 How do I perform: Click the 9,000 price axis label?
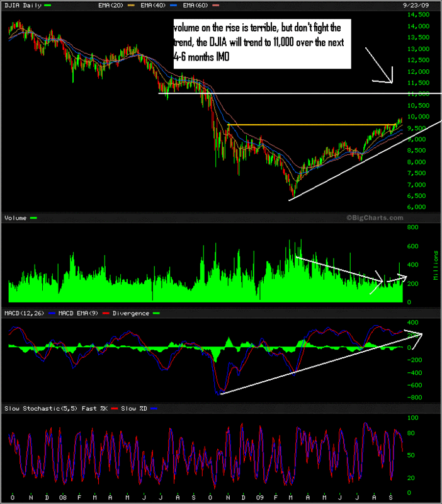[417, 139]
